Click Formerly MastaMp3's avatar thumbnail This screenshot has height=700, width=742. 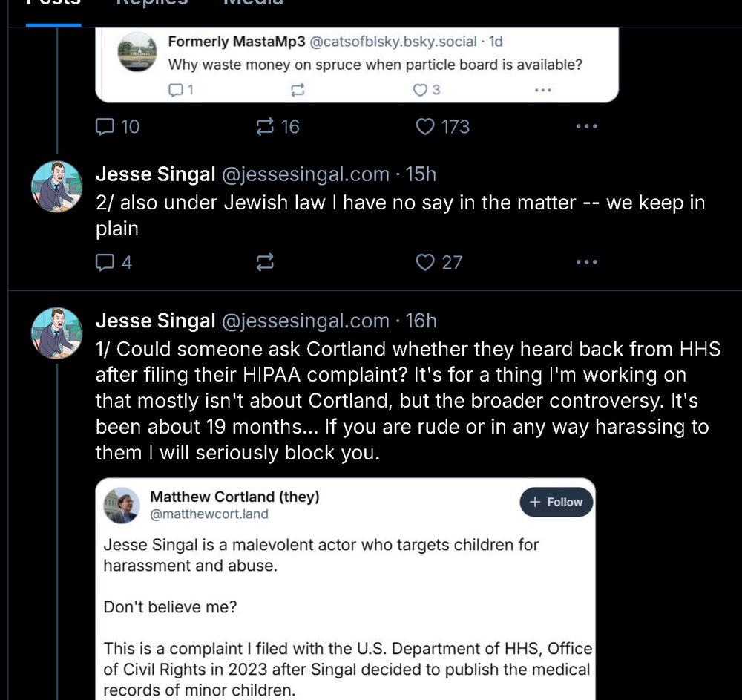tap(137, 52)
